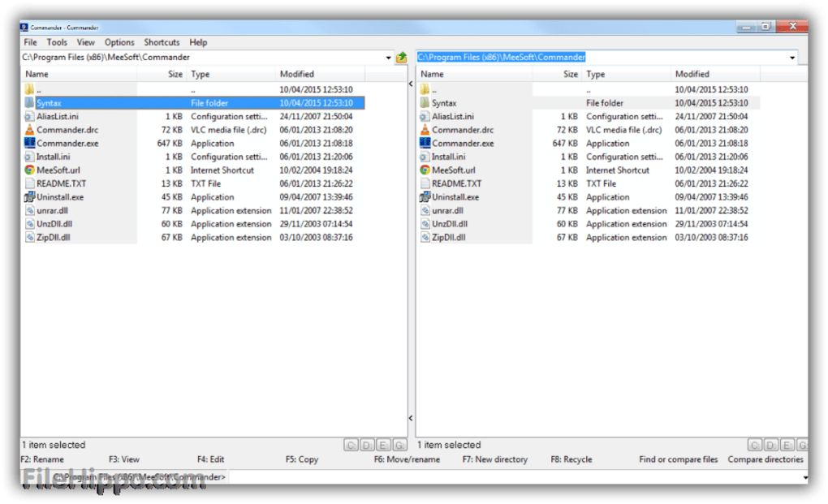Select the parent directory row in left panel
The height and width of the screenshot is (504, 828).
pos(193,89)
